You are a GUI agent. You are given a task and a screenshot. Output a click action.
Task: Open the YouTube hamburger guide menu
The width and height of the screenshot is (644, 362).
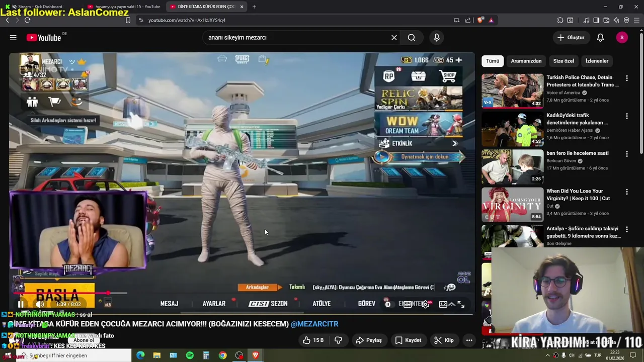[13, 38]
